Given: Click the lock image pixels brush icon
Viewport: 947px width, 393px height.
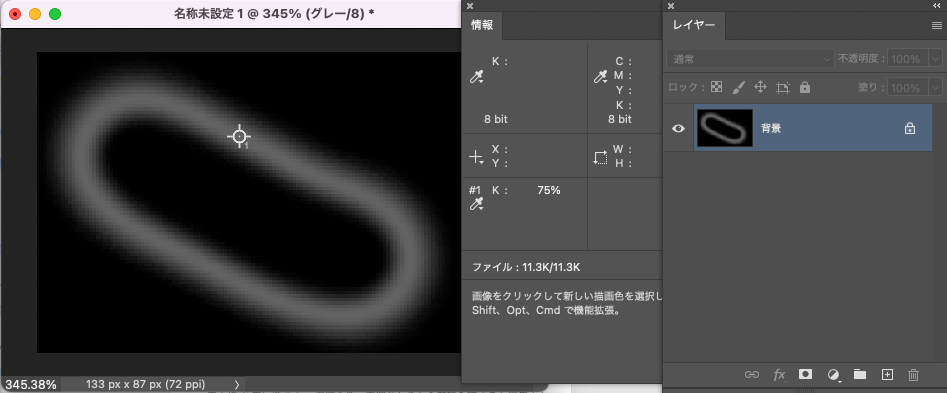Looking at the screenshot, I should [739, 87].
